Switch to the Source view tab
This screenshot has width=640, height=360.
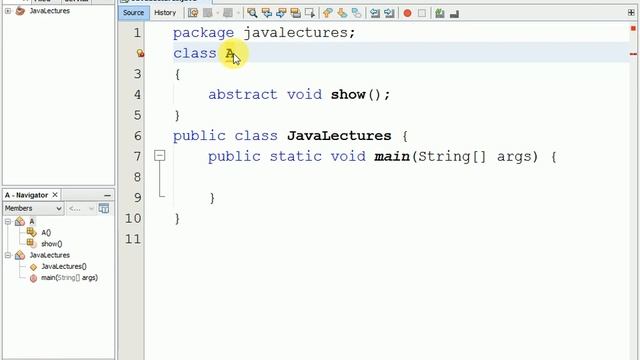133,13
